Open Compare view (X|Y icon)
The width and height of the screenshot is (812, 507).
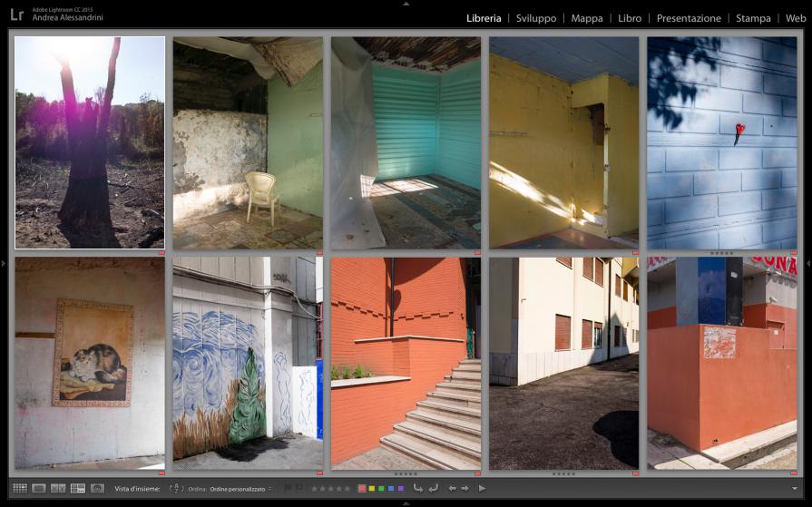point(58,488)
